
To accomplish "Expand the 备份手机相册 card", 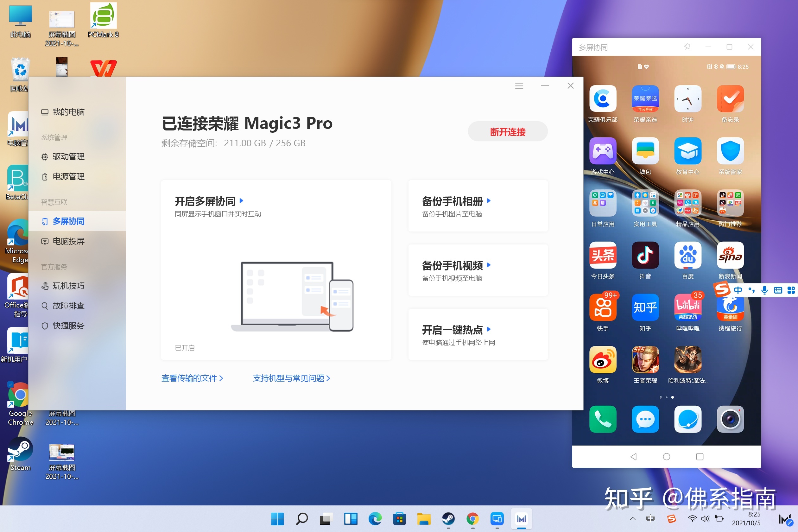I will (x=489, y=200).
